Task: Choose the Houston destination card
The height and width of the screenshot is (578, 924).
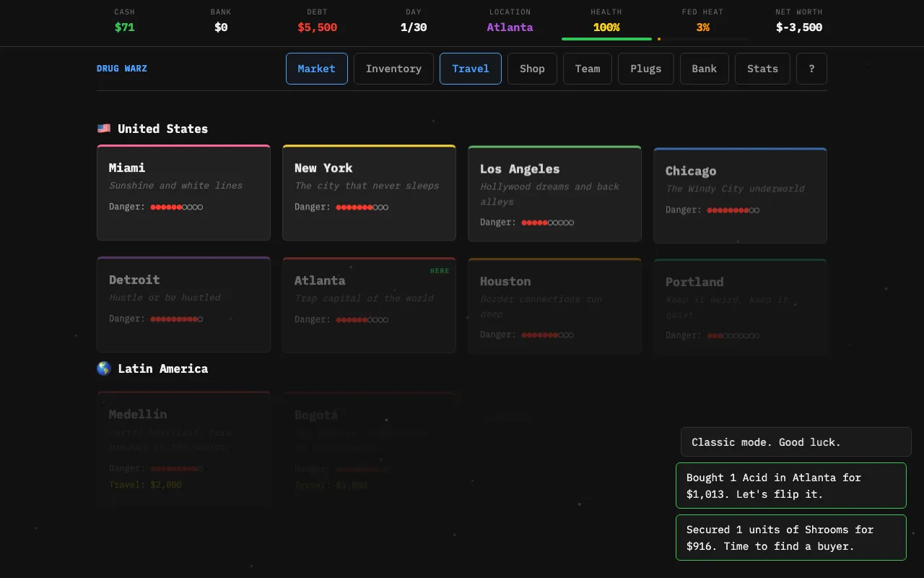Action: [554, 306]
